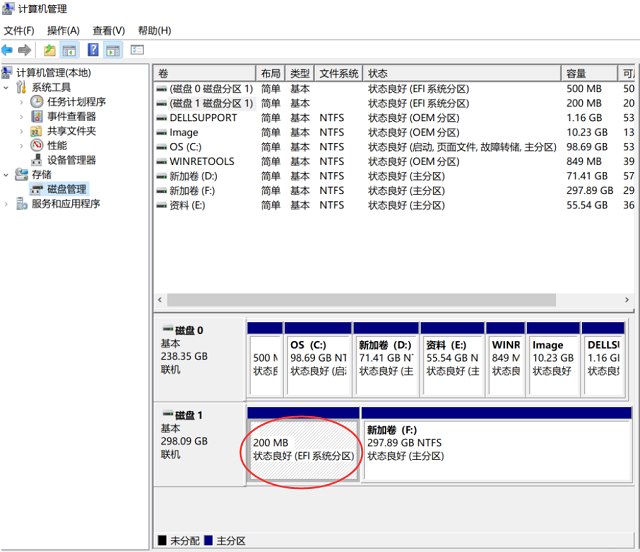Click the scroll left arrow of volume list
Screen dimensions: 640x552
(160, 300)
